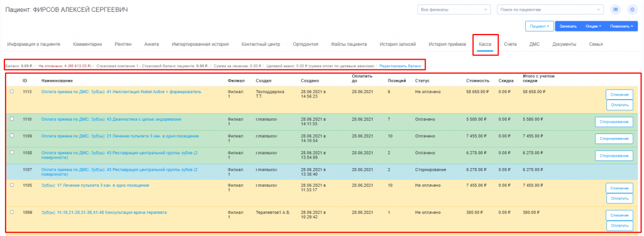Open the ДМС tab
The width and height of the screenshot is (644, 236).
(x=535, y=44)
